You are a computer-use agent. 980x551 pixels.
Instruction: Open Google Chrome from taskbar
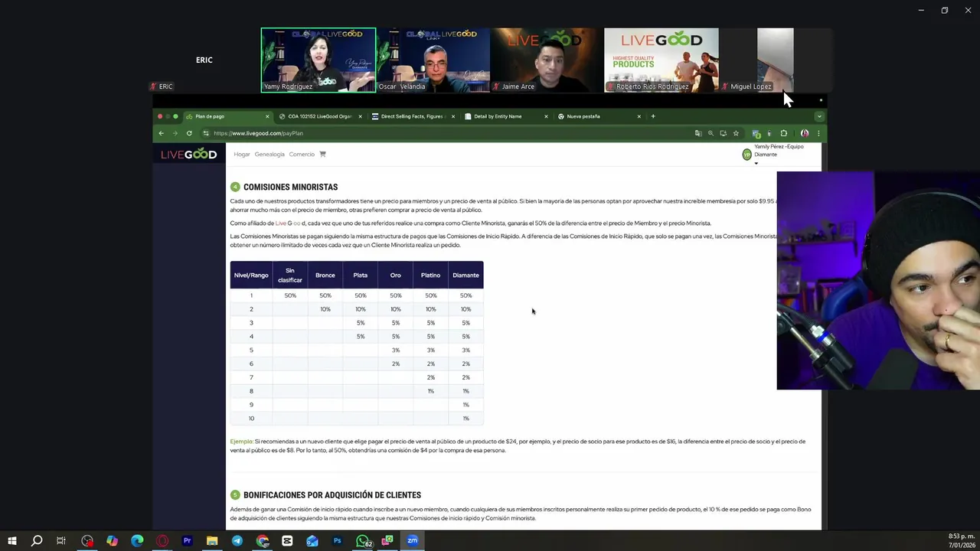point(263,541)
